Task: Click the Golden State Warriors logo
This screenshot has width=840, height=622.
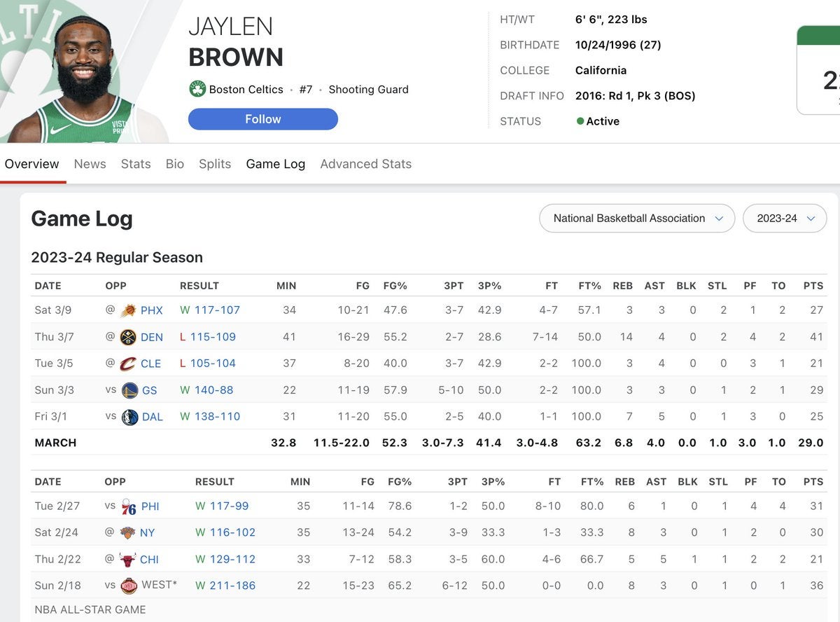Action: (129, 390)
